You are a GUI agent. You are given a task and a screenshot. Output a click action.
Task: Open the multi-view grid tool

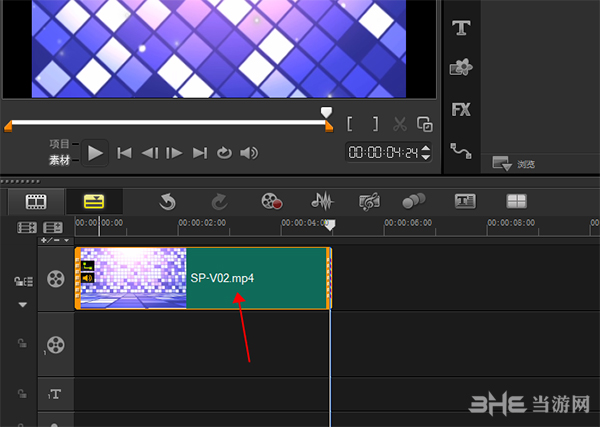(516, 201)
